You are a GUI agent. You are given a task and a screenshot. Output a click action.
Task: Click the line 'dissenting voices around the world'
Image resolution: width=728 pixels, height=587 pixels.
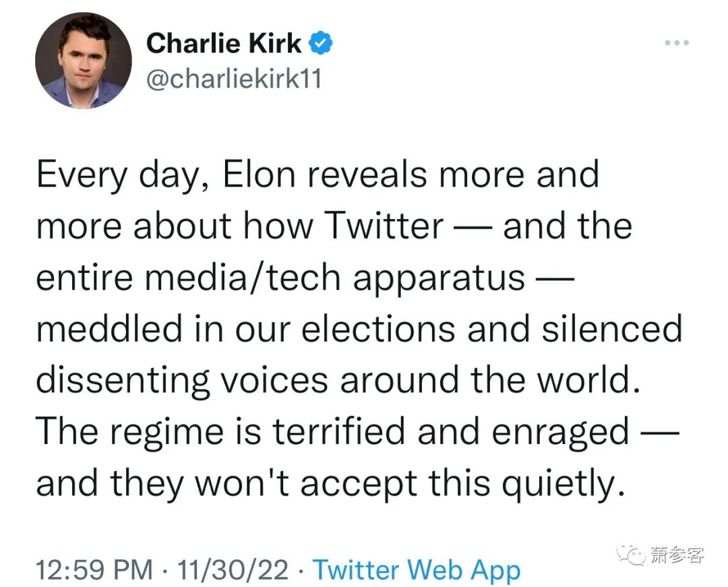[x=339, y=381]
